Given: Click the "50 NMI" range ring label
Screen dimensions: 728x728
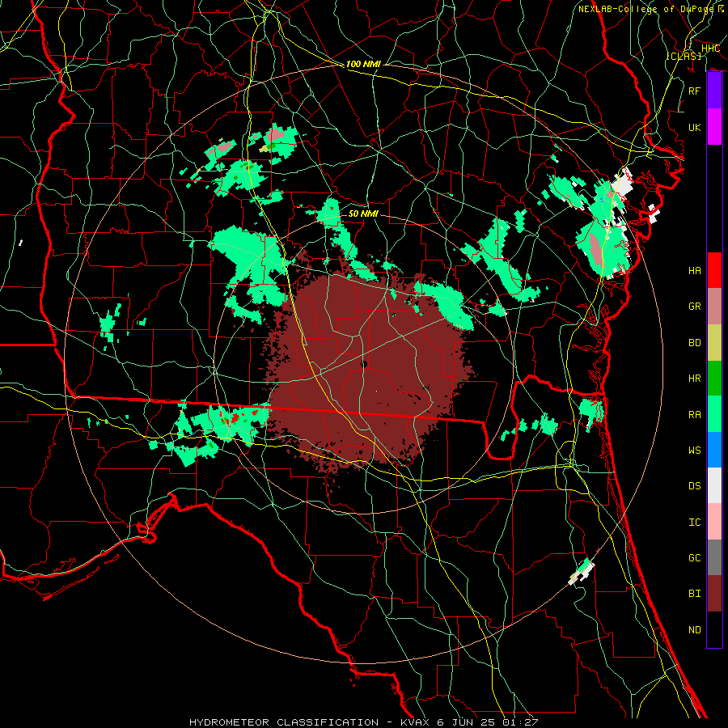Looking at the screenshot, I should coord(363,214).
